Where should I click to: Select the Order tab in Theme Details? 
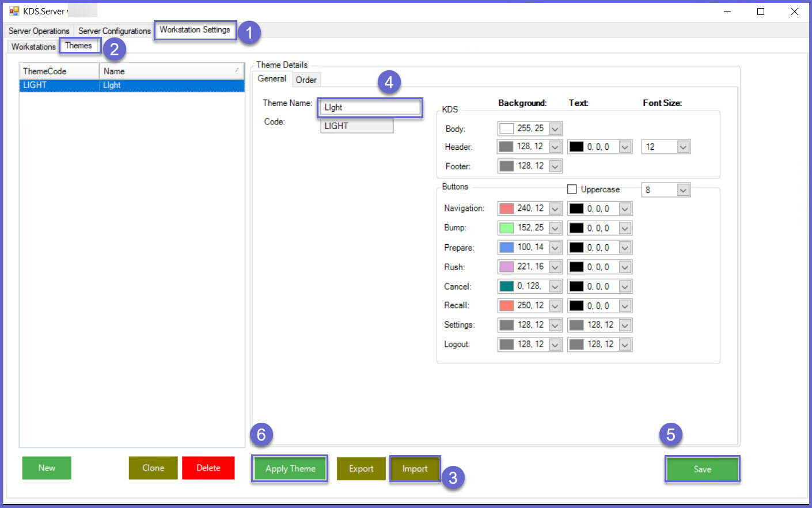click(306, 80)
